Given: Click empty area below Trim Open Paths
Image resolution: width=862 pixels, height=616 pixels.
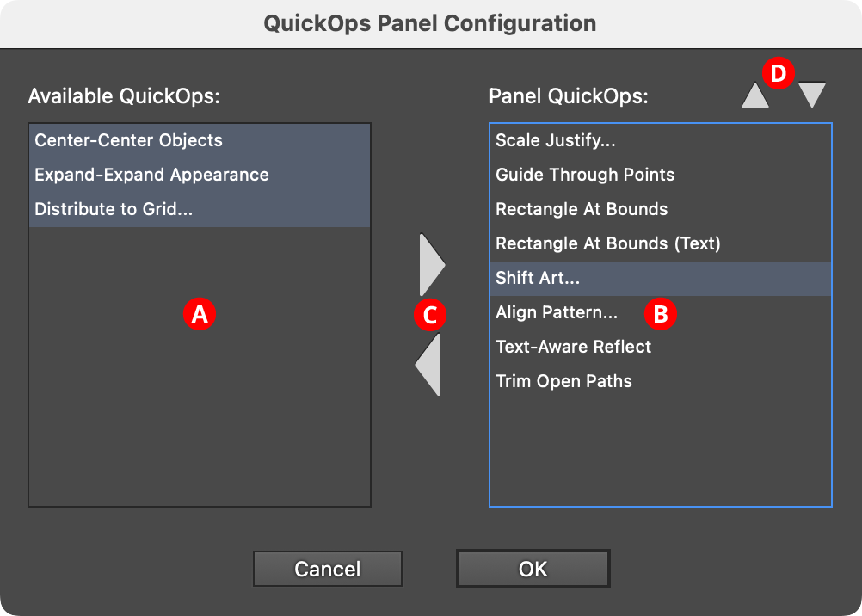Looking at the screenshot, I should tap(659, 447).
